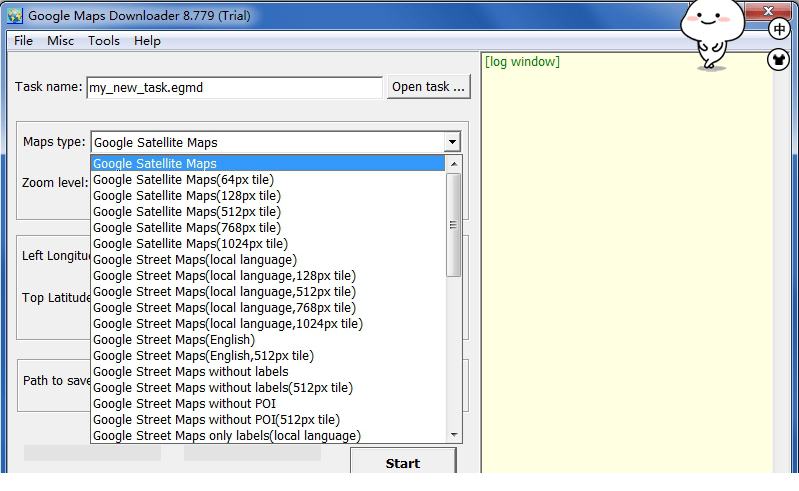Open the Misc menu

pos(60,41)
